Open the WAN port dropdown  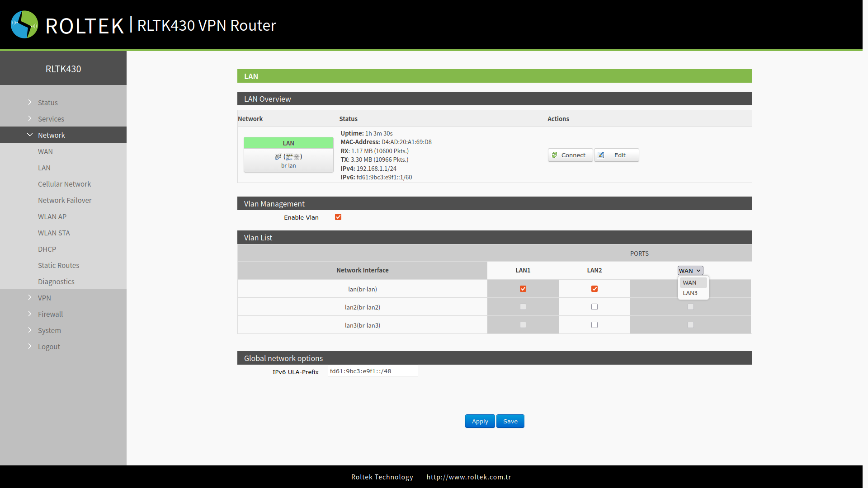690,271
